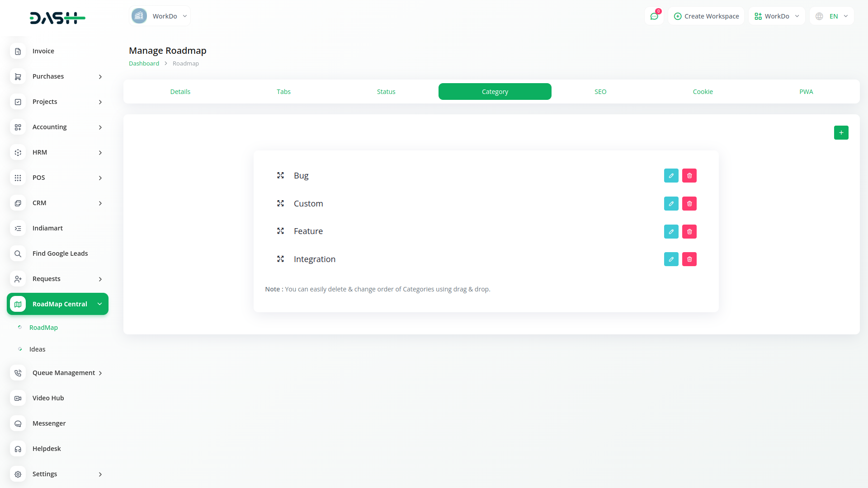The height and width of the screenshot is (488, 868).
Task: Click the drag handle icon beside Bug
Action: tap(280, 175)
